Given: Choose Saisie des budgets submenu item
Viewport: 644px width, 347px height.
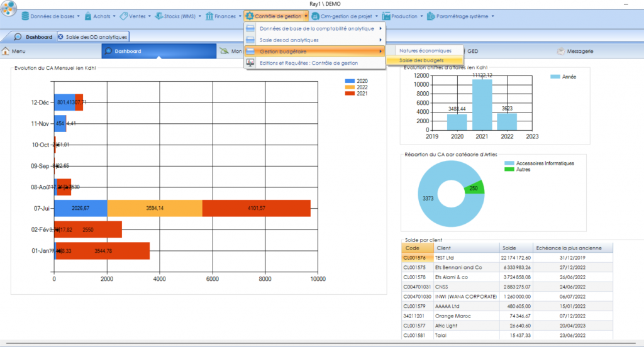Looking at the screenshot, I should [425, 60].
